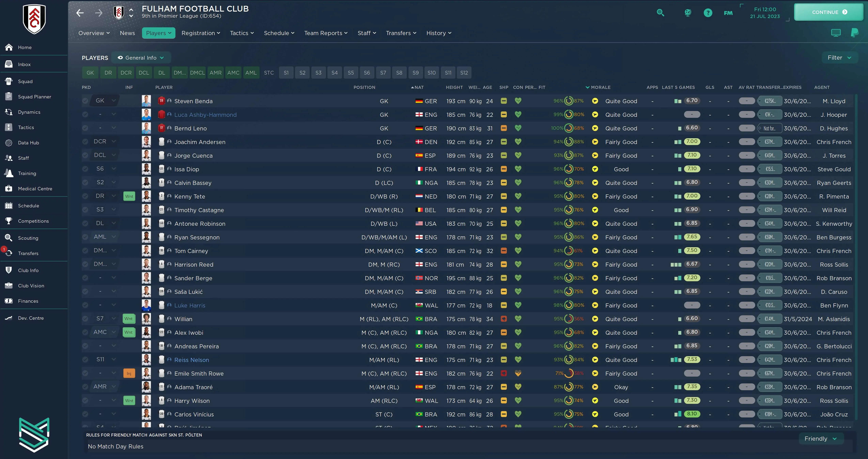Screen dimensions: 868x459
Task: Open the Friendly rules dropdown
Action: coord(820,438)
